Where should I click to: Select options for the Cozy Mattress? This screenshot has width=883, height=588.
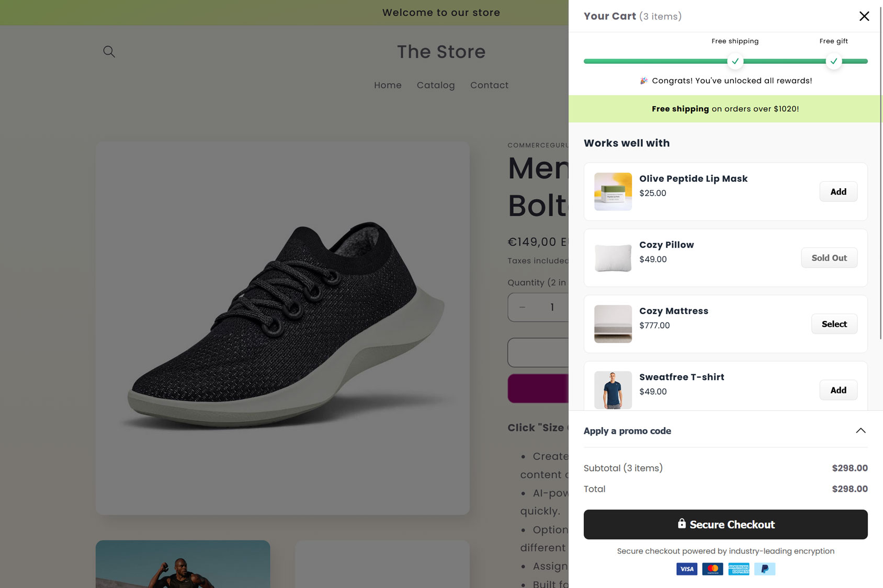[834, 324]
